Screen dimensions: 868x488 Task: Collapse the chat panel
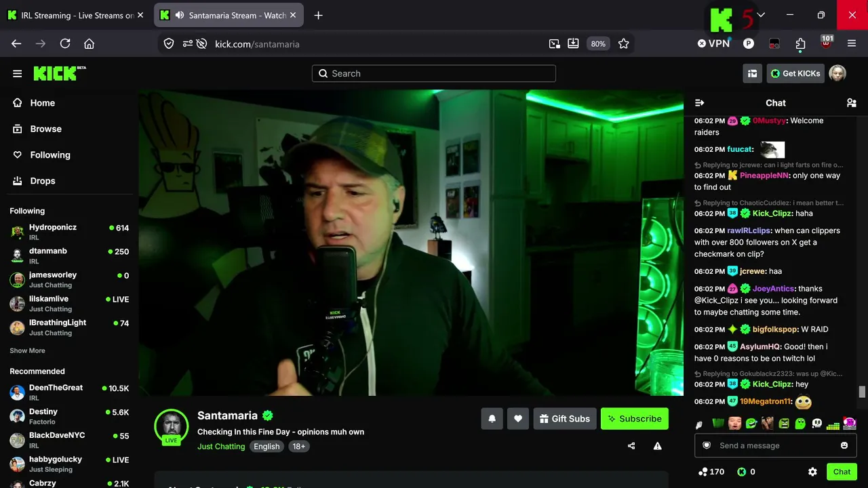700,103
